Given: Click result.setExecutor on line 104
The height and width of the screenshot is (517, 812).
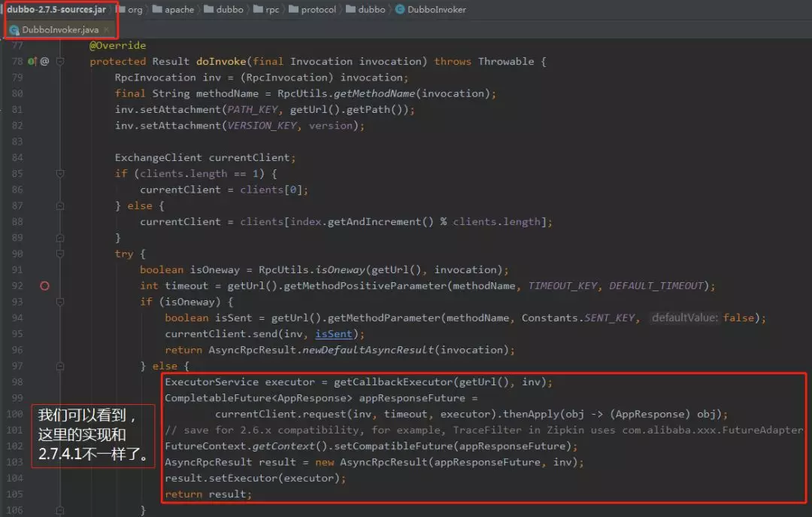Looking at the screenshot, I should click(x=221, y=478).
